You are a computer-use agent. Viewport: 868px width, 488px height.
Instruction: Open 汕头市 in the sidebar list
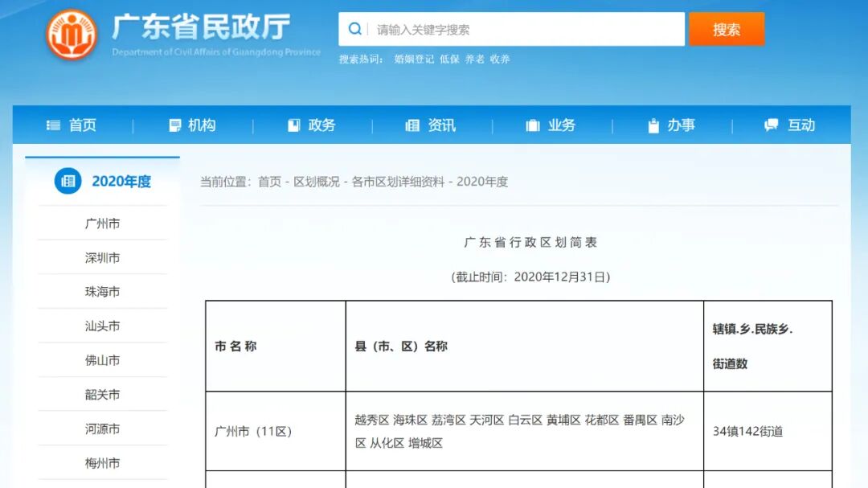(x=102, y=326)
